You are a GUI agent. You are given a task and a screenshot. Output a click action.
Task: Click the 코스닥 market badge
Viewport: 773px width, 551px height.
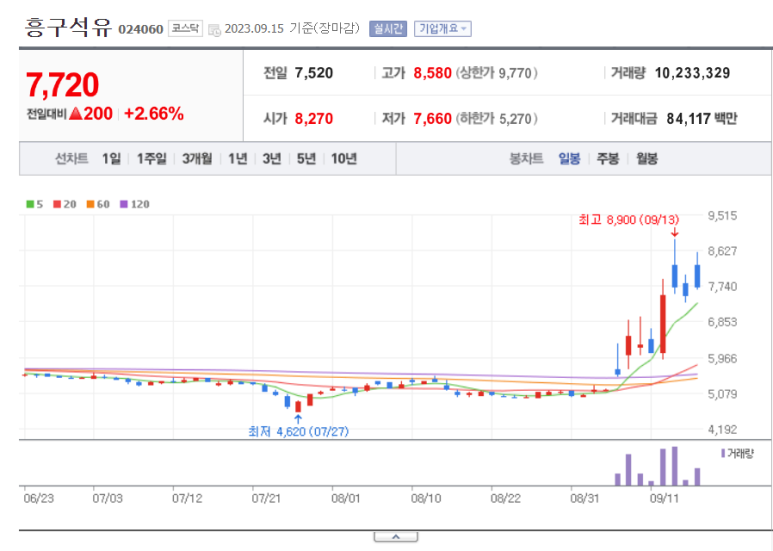click(185, 29)
